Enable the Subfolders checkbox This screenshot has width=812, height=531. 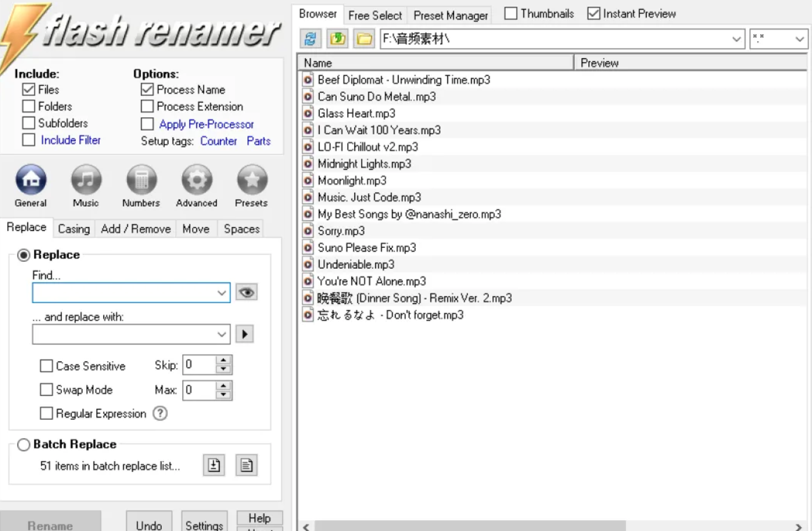[29, 123]
